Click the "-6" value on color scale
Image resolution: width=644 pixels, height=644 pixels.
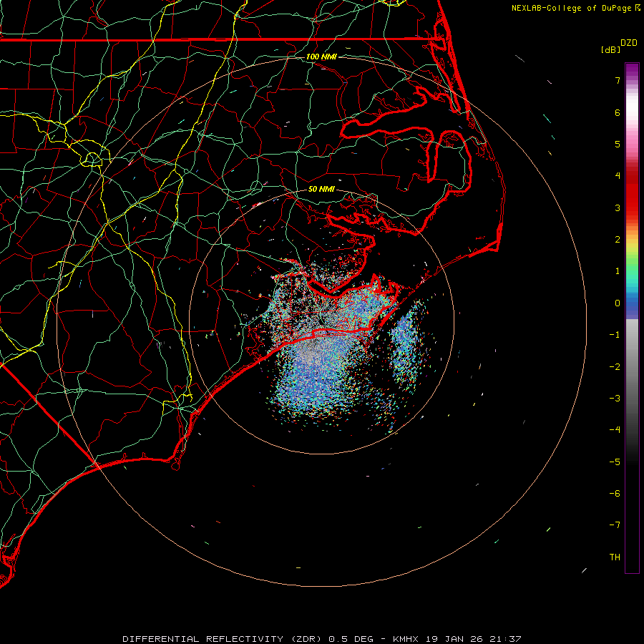coord(615,494)
